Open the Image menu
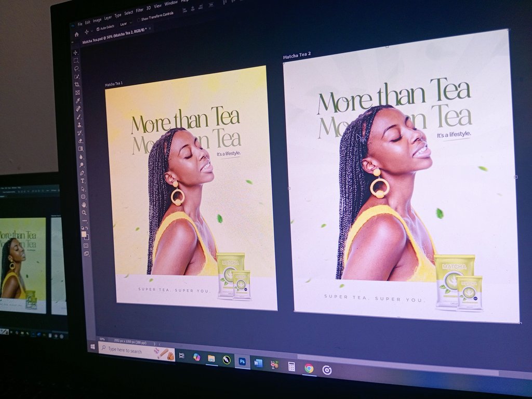The image size is (532, 399). (x=97, y=20)
